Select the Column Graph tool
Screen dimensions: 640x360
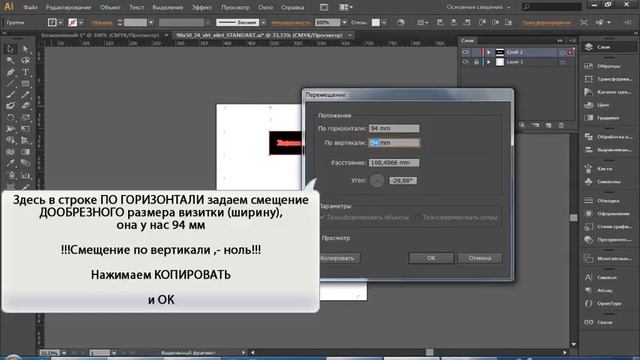click(25, 175)
